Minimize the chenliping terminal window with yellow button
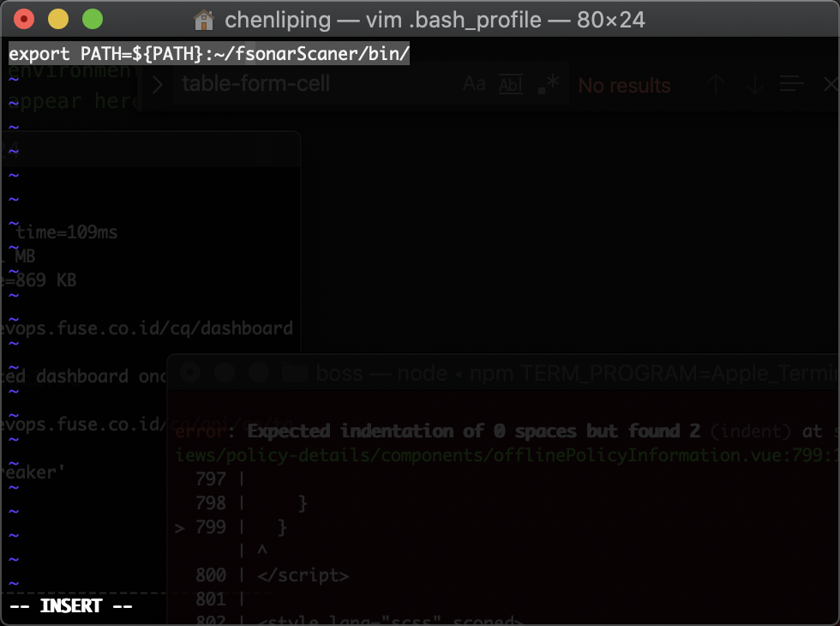The image size is (840, 626). (58, 19)
